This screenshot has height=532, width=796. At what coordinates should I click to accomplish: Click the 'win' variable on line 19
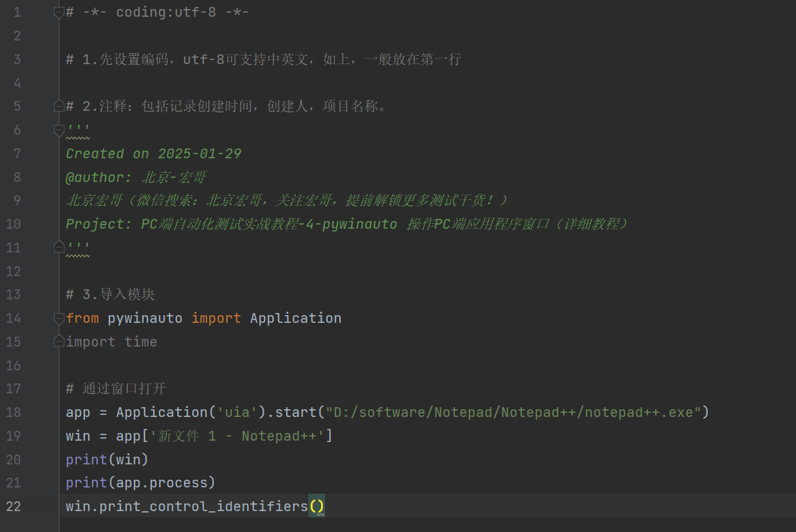pyautogui.click(x=77, y=436)
